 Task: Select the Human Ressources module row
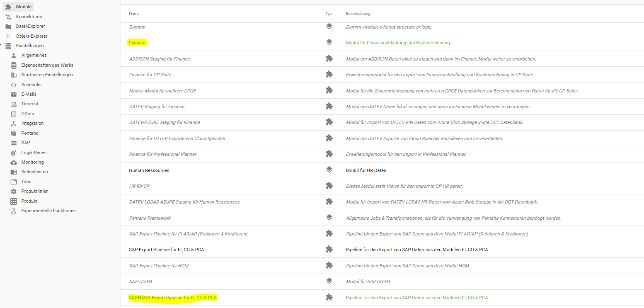[149, 170]
